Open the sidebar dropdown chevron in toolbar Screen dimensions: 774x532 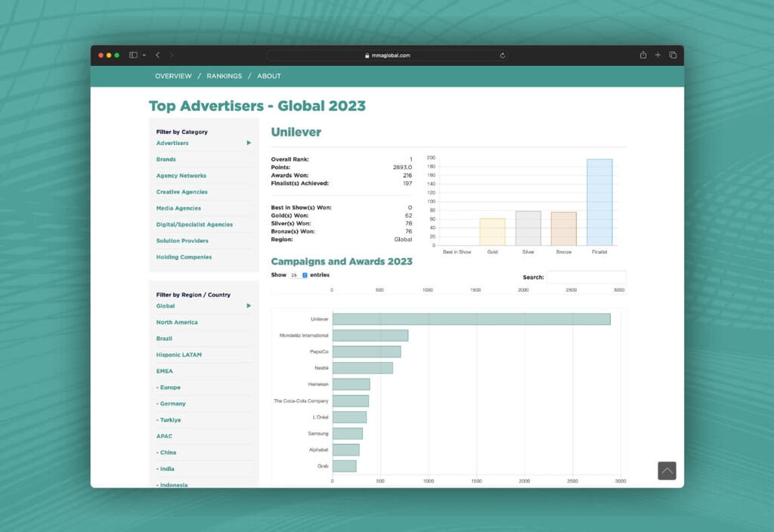[x=144, y=55]
